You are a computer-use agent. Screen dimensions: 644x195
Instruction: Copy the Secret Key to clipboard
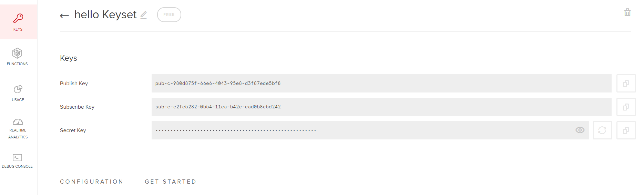click(626, 130)
